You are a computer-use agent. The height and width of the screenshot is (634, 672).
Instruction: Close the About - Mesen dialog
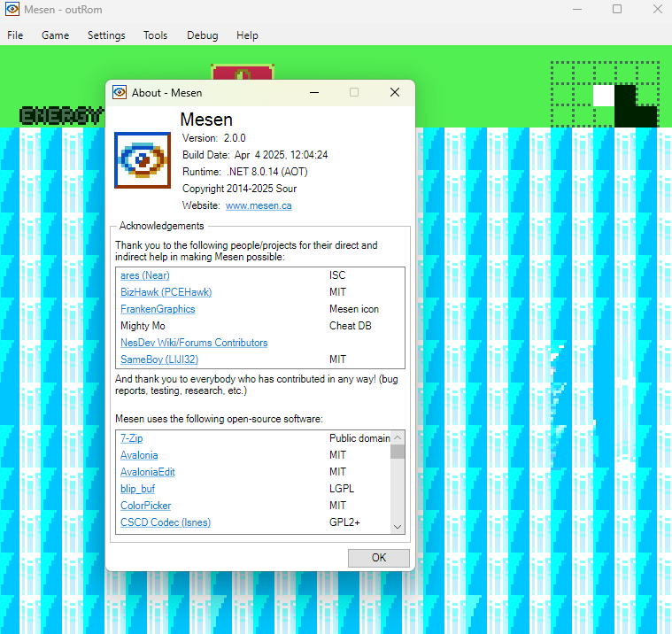coord(395,92)
